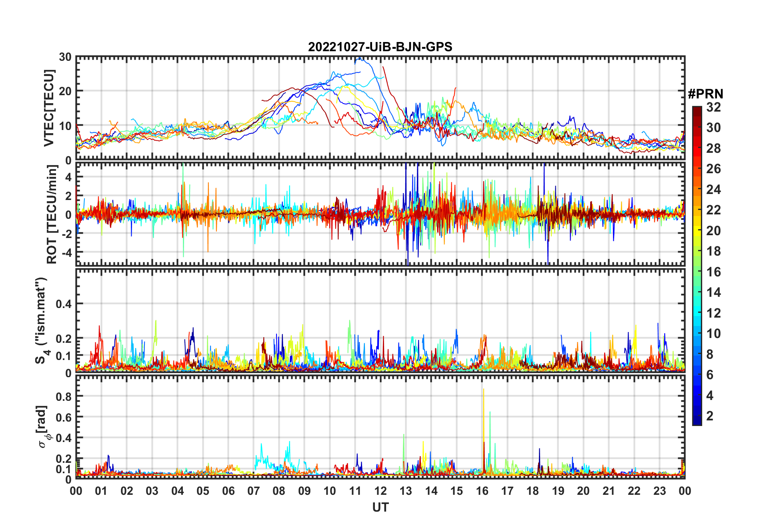761x532 pixels.
Task: Click the blue VTEC peak near 11 UT
Action: coord(360,60)
